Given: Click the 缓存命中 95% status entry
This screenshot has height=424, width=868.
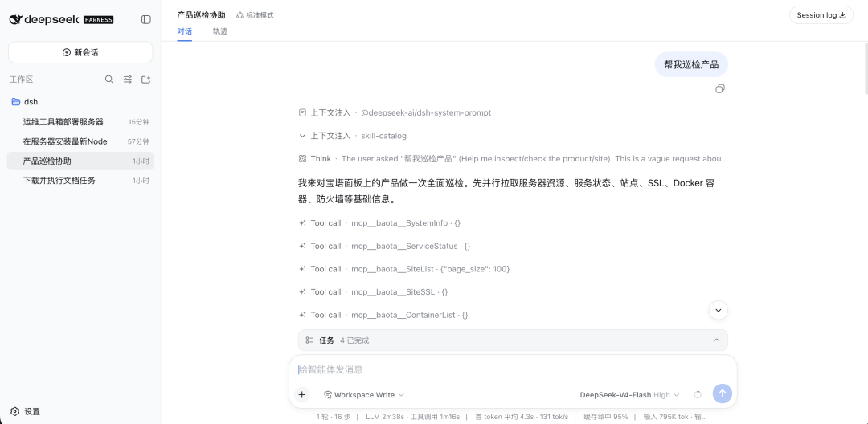Looking at the screenshot, I should click(x=606, y=417).
